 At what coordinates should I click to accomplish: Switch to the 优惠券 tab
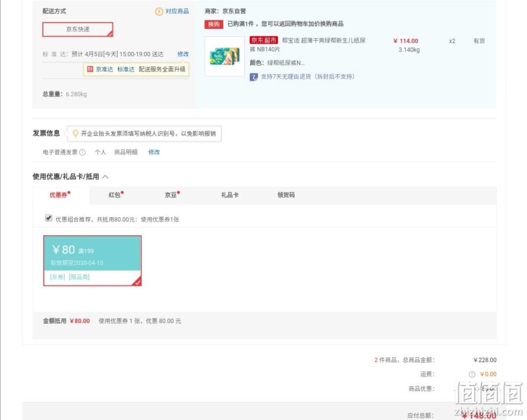60,195
